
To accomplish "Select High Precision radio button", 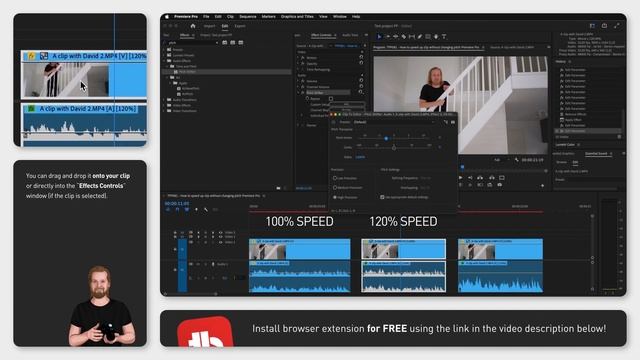I will [x=335, y=197].
